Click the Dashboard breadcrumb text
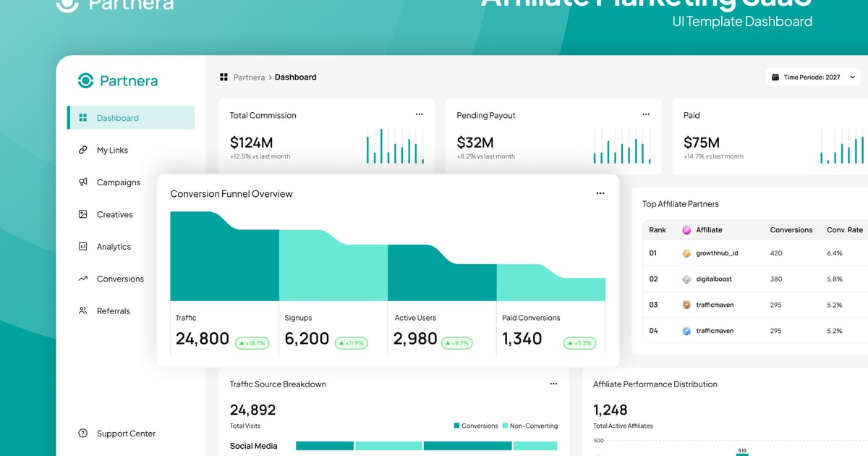Image resolution: width=868 pixels, height=456 pixels. click(x=295, y=77)
